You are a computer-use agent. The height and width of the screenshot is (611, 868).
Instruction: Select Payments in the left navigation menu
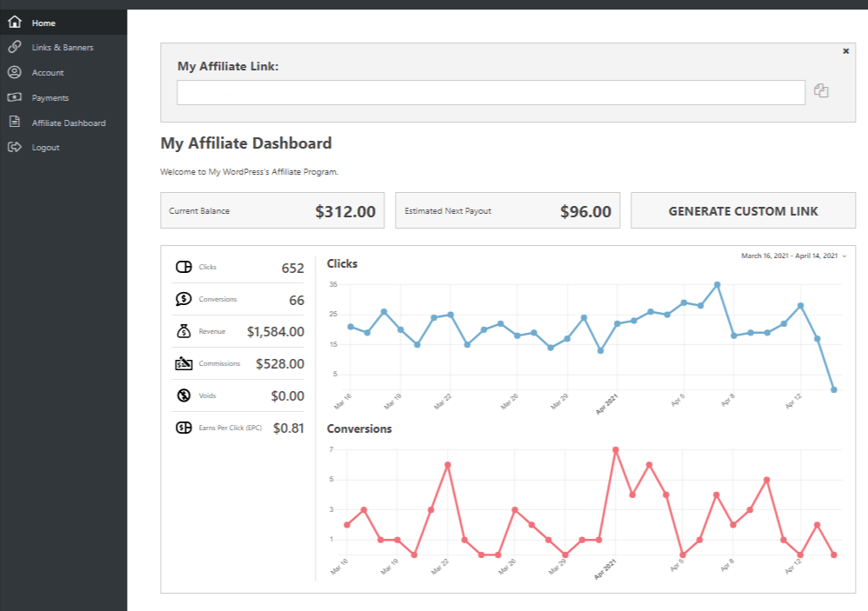point(52,97)
